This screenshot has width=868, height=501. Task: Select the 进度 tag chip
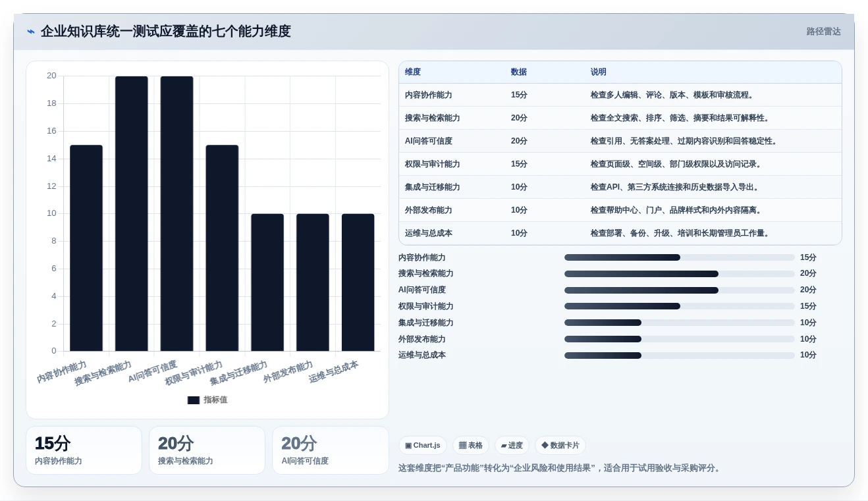click(x=512, y=446)
